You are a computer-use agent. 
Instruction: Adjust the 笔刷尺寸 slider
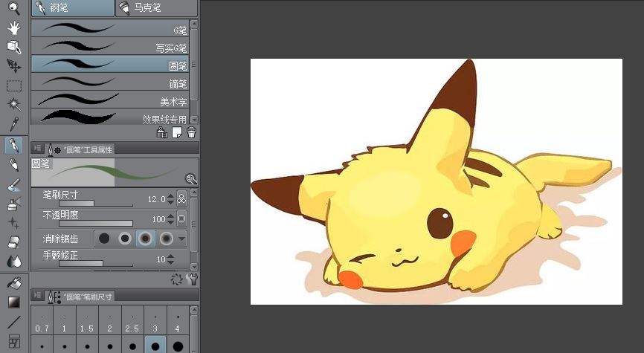coord(96,203)
